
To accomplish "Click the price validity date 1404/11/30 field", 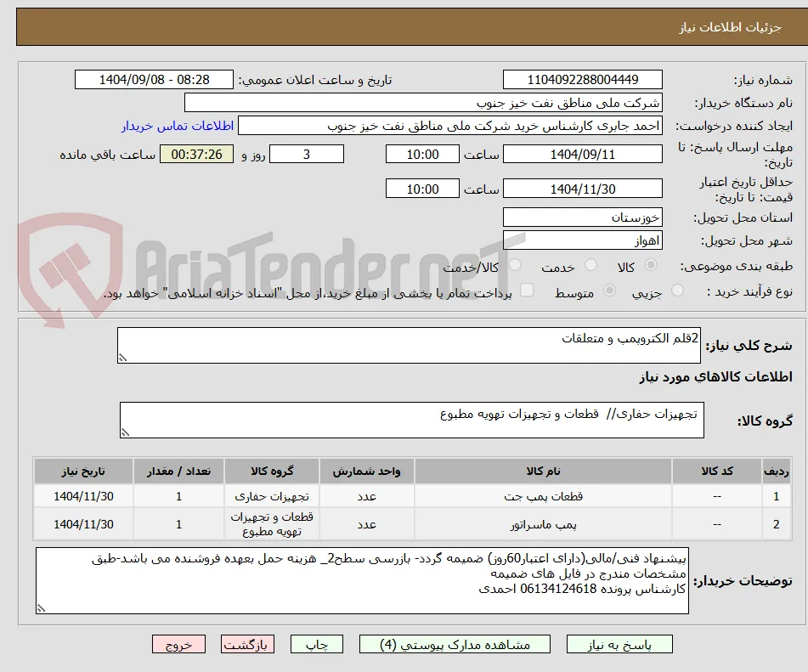I will [582, 189].
